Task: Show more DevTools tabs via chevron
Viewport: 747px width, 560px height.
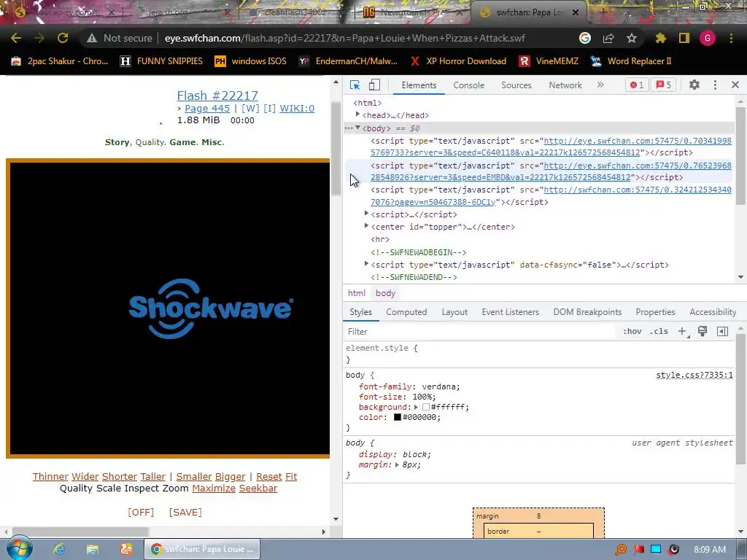Action: (600, 85)
